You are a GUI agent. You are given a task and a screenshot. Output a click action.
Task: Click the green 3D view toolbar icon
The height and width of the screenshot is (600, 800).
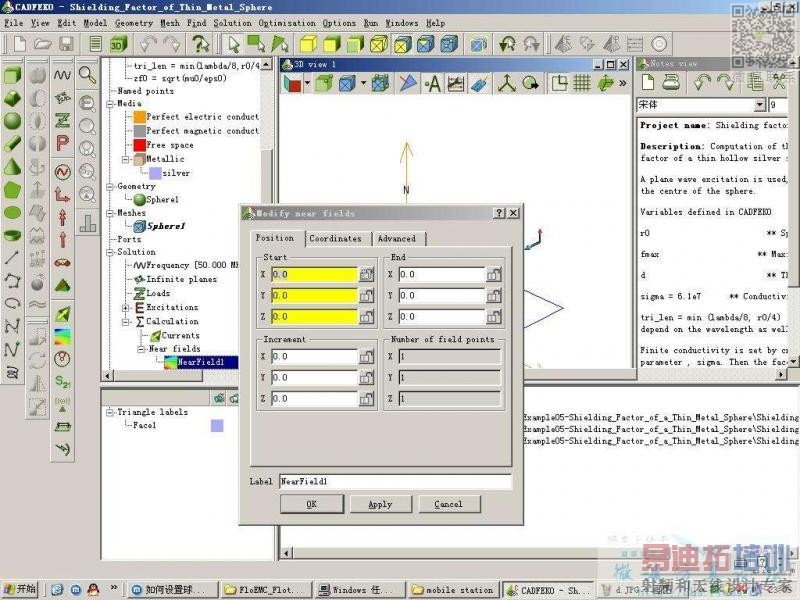point(119,44)
